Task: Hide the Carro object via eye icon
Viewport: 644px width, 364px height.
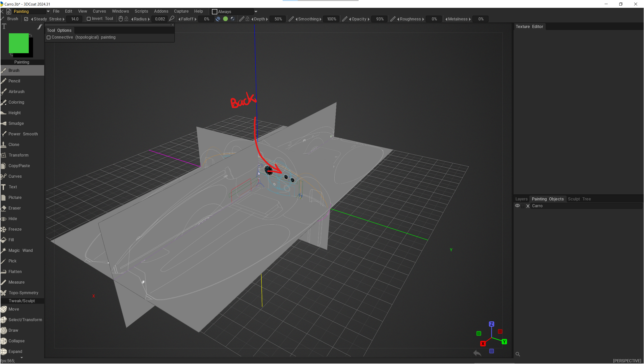Action: [517, 206]
